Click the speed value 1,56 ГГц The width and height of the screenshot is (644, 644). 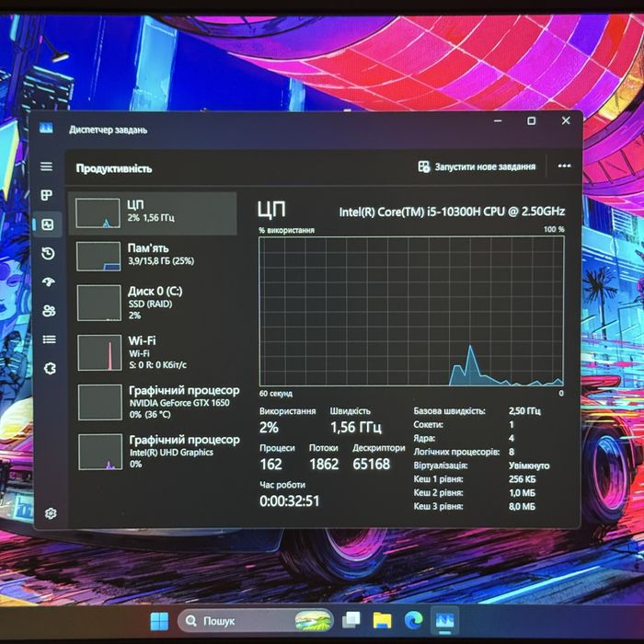[356, 428]
